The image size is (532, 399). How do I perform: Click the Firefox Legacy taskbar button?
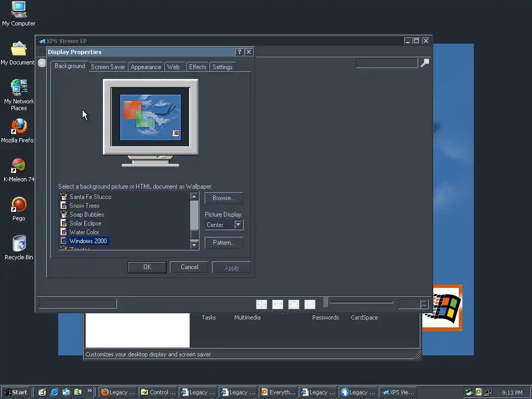(x=118, y=392)
